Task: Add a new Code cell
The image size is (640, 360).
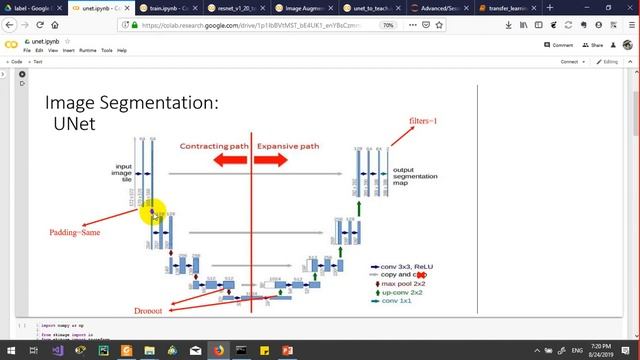Action: click(14, 62)
